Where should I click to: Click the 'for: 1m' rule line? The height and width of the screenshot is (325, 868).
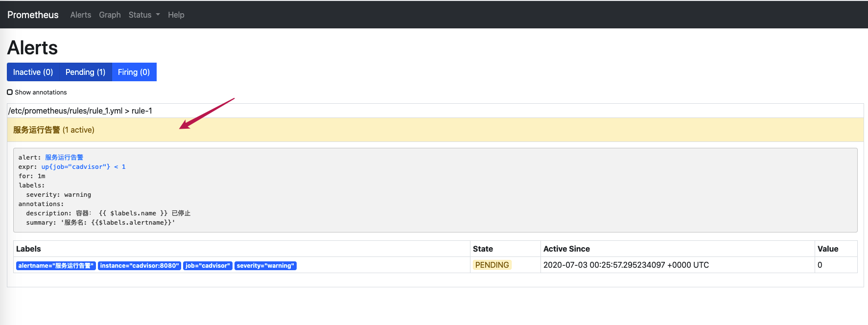coord(32,176)
